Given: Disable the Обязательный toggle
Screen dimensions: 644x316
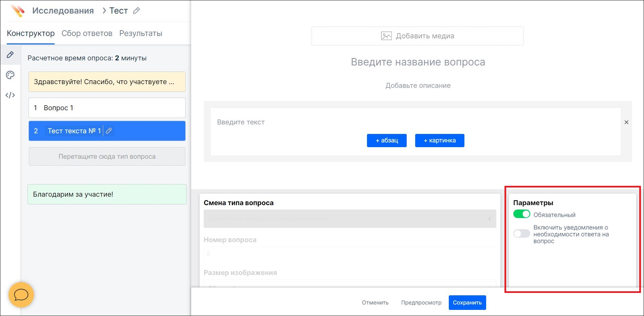Looking at the screenshot, I should (522, 214).
